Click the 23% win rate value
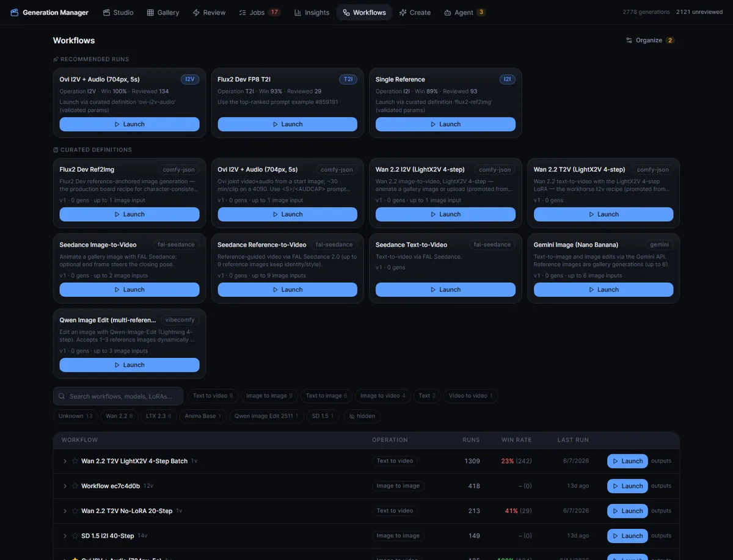 508,461
